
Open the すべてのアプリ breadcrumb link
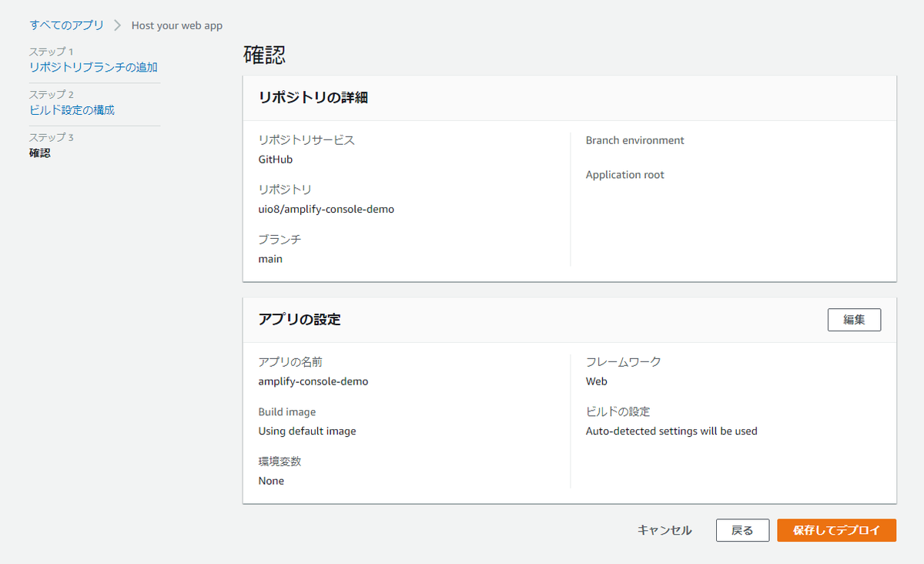[66, 25]
